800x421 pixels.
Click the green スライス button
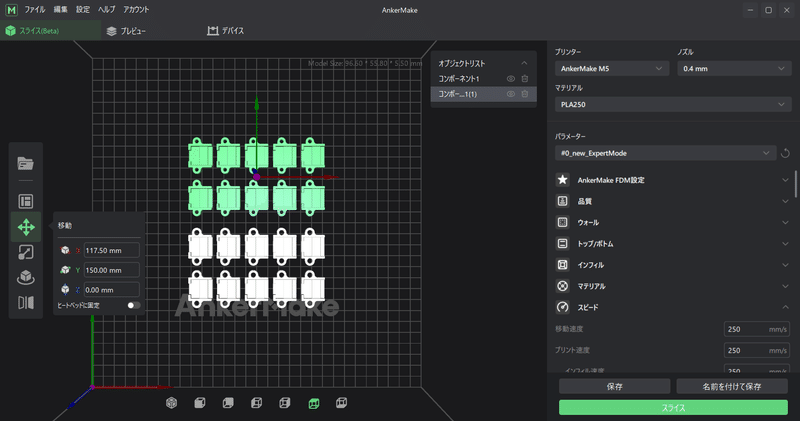coord(673,408)
